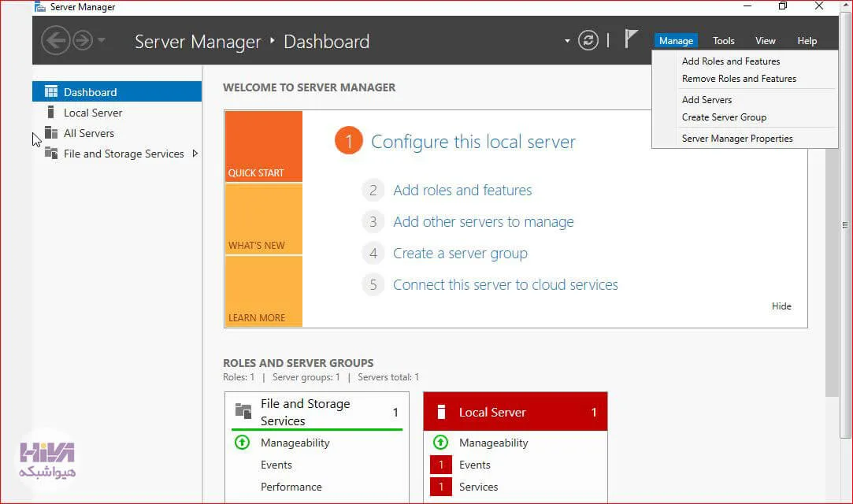Click the Add roles and features link

point(462,191)
